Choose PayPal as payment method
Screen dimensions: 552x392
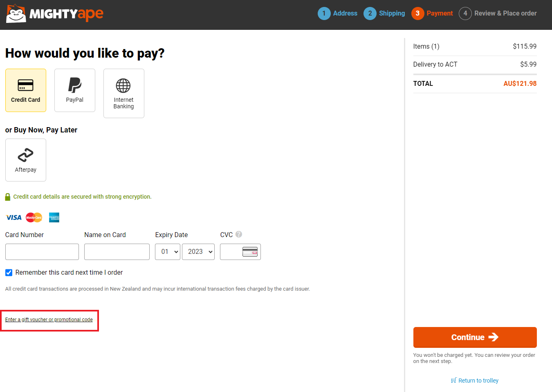(75, 90)
